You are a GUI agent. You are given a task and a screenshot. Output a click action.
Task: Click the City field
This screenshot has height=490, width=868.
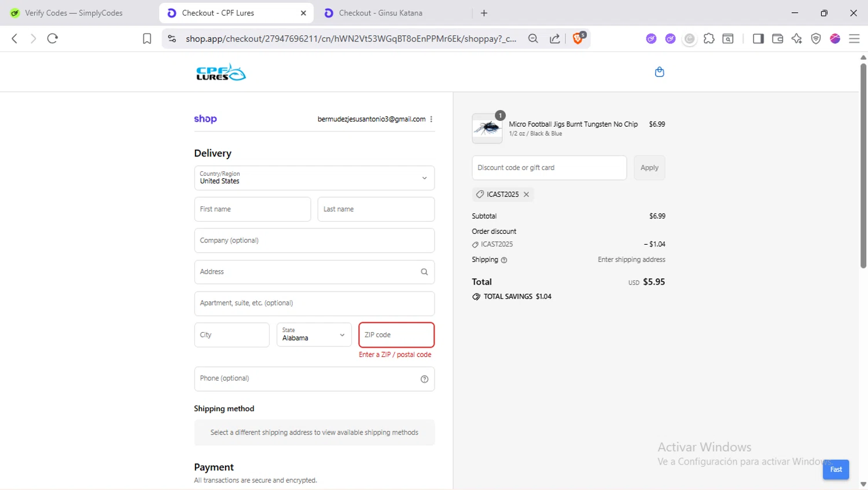pyautogui.click(x=231, y=335)
